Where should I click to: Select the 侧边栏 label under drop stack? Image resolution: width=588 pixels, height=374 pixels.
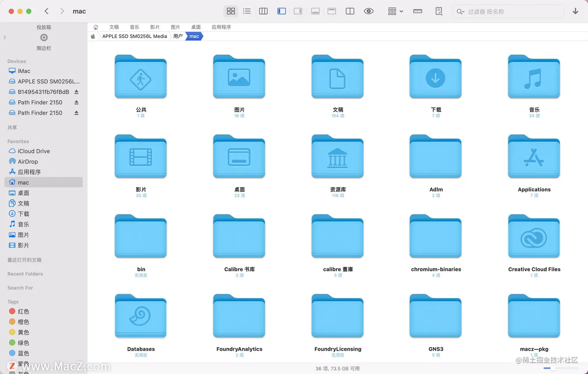(x=44, y=48)
